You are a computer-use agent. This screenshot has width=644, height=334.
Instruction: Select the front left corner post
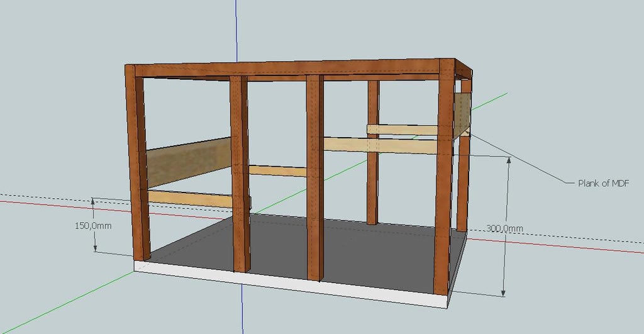138,162
